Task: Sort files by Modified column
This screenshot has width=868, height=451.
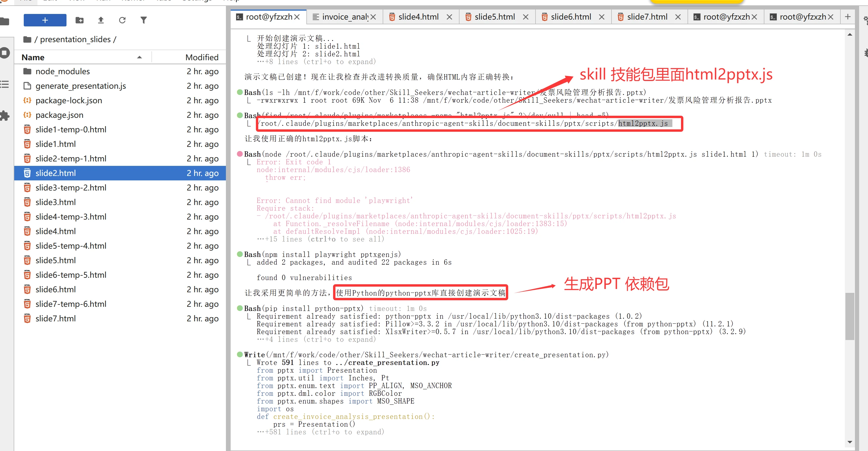Action: click(x=202, y=57)
